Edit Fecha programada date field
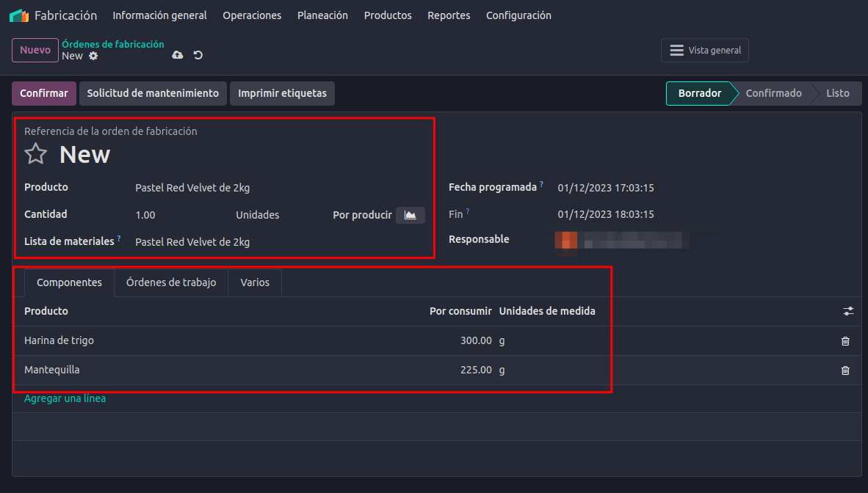Screen dimensions: 868x493 click(x=606, y=188)
